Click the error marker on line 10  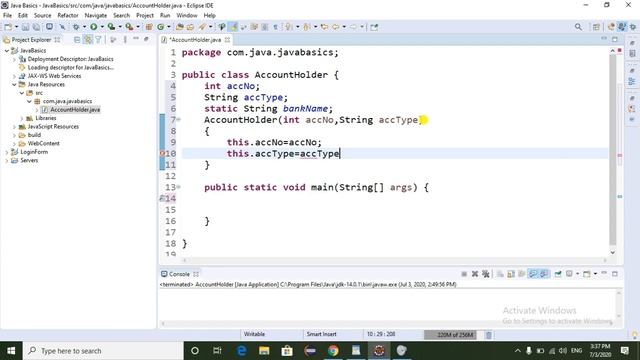(x=162, y=153)
